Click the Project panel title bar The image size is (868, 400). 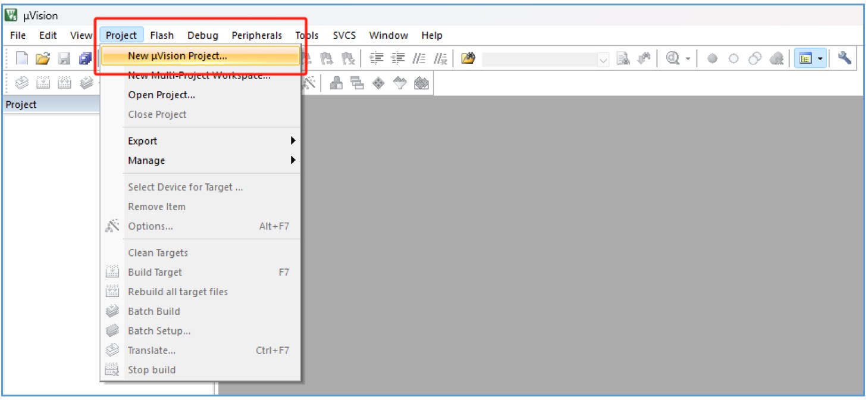click(x=51, y=105)
